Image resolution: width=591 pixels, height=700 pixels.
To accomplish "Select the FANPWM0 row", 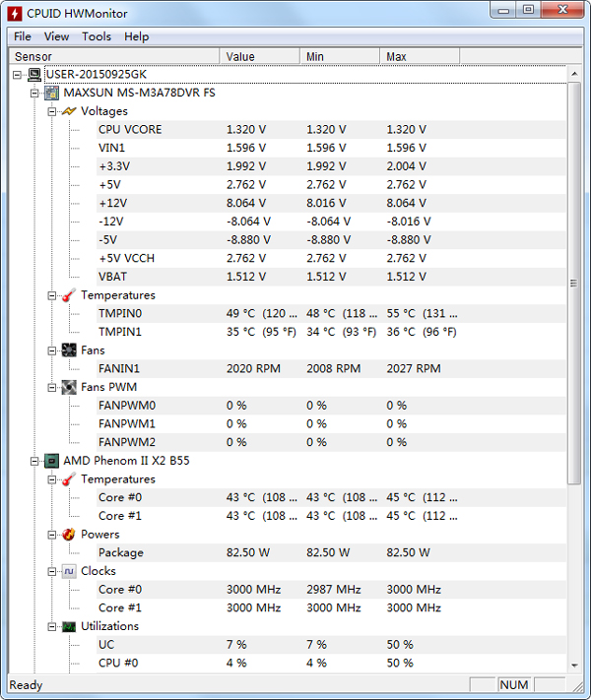I will pos(332,406).
